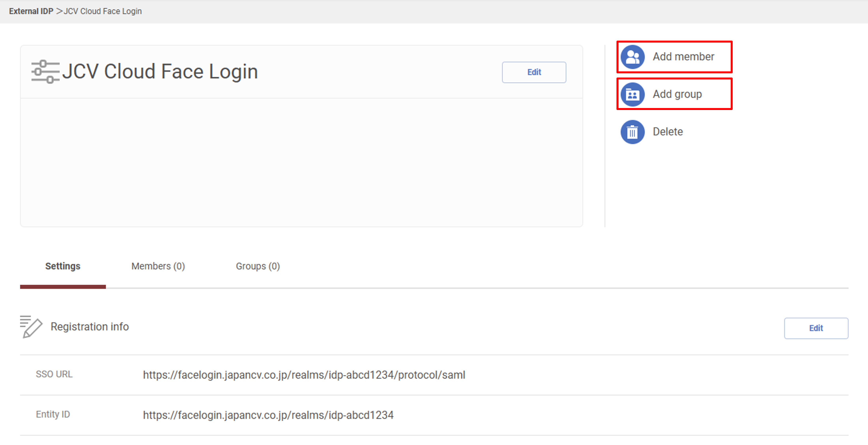Viewport: 868px width, 445px height.
Task: Choose the Delete label text
Action: pos(668,131)
